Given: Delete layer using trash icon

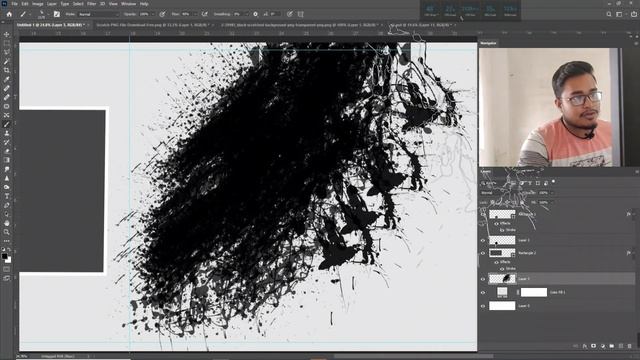Looking at the screenshot, I should pyautogui.click(x=630, y=346).
